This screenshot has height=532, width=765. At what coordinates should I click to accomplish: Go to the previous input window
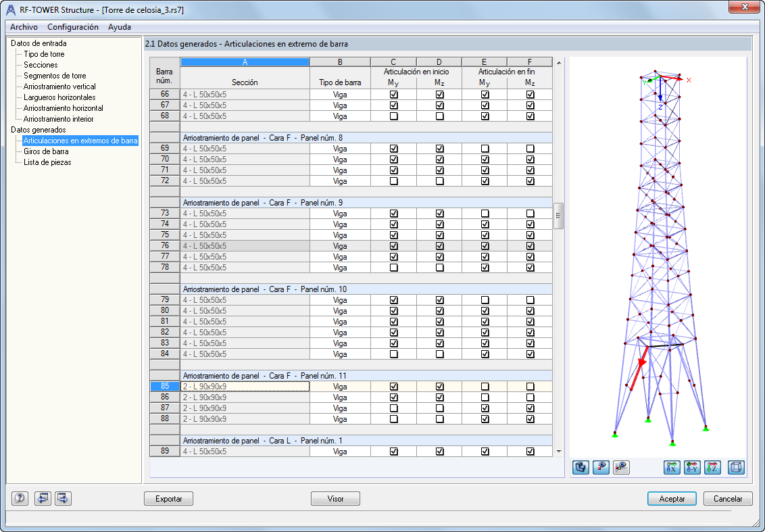point(43,498)
